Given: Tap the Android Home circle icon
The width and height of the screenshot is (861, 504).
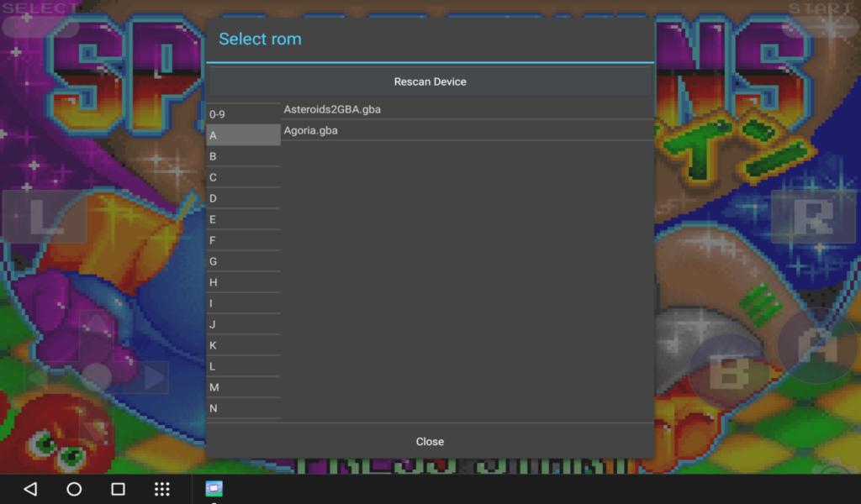Looking at the screenshot, I should pyautogui.click(x=74, y=489).
